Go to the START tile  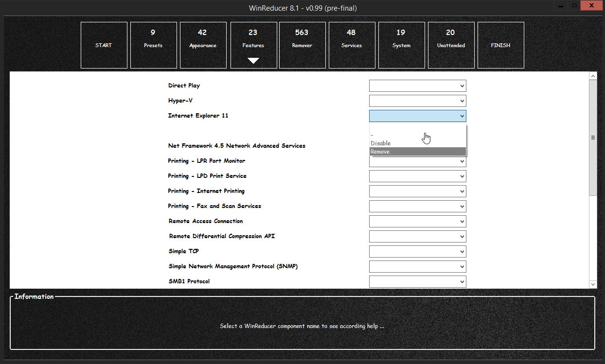[x=104, y=45]
